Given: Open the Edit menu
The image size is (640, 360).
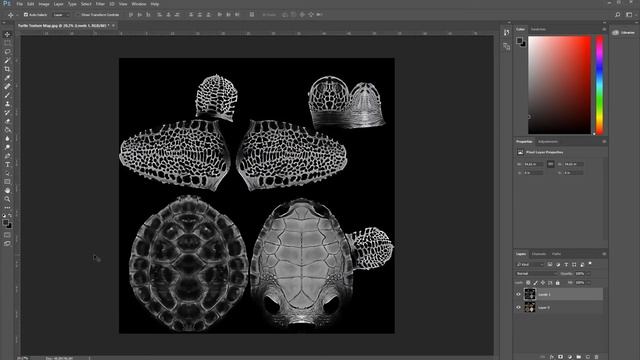Looking at the screenshot, I should [31, 4].
